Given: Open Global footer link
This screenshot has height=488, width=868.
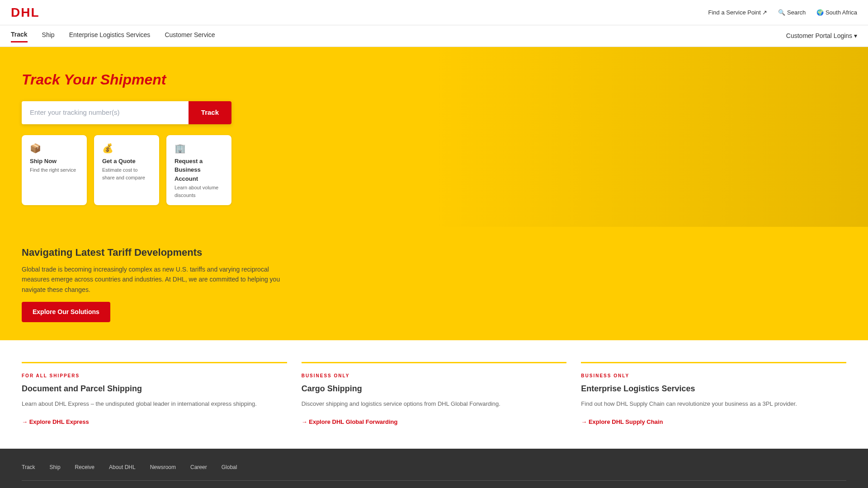Looking at the screenshot, I should (x=229, y=467).
